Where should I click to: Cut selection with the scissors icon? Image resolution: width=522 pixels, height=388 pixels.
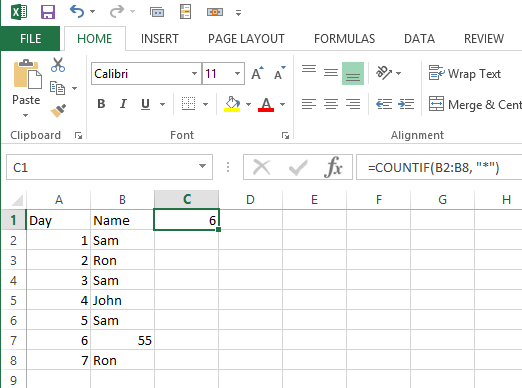tap(58, 65)
